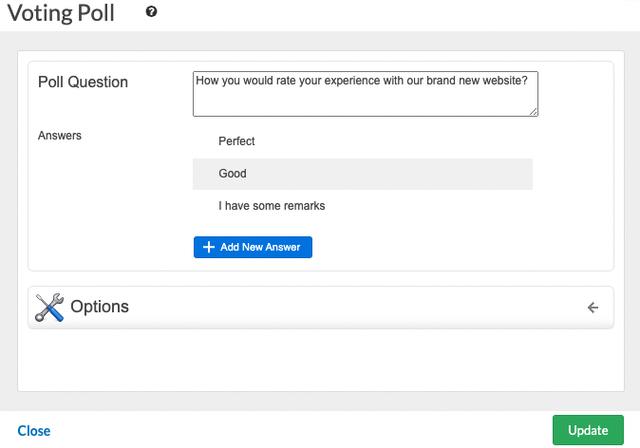
Task: Click the 'Answers' label
Action: [60, 135]
